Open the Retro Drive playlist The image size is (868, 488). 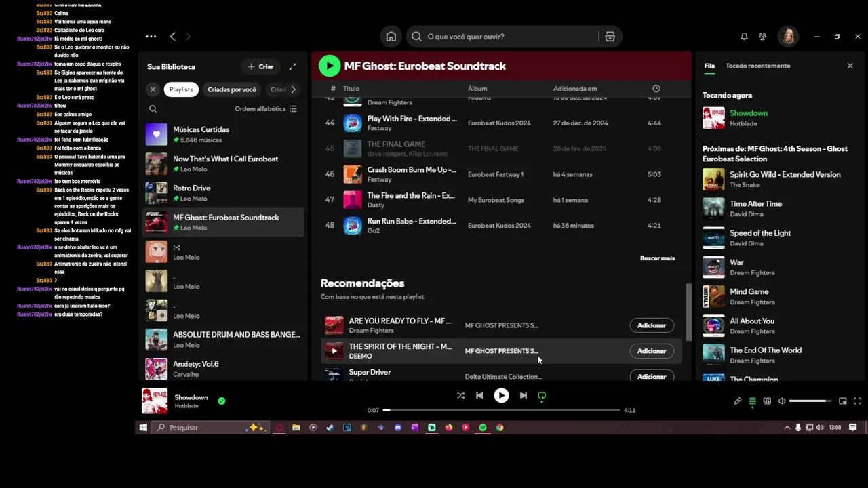224,193
